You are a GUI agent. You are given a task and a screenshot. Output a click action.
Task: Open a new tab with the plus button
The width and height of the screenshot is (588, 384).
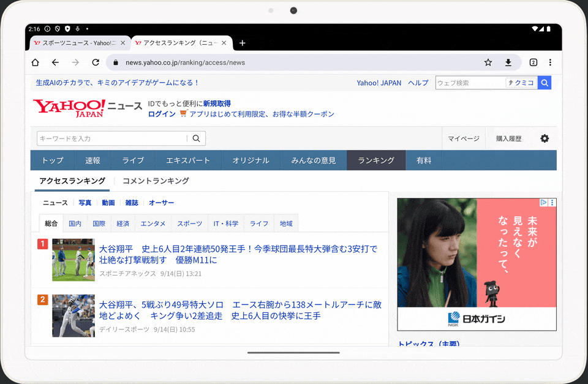242,43
